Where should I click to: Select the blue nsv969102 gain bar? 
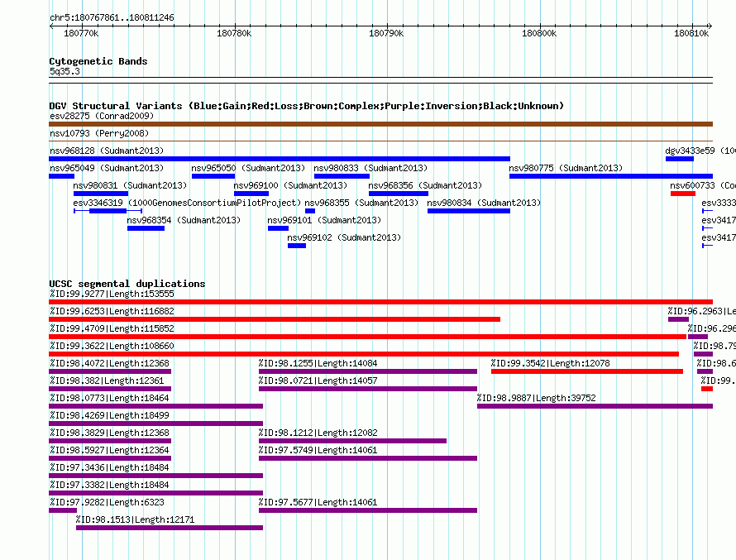(297, 246)
